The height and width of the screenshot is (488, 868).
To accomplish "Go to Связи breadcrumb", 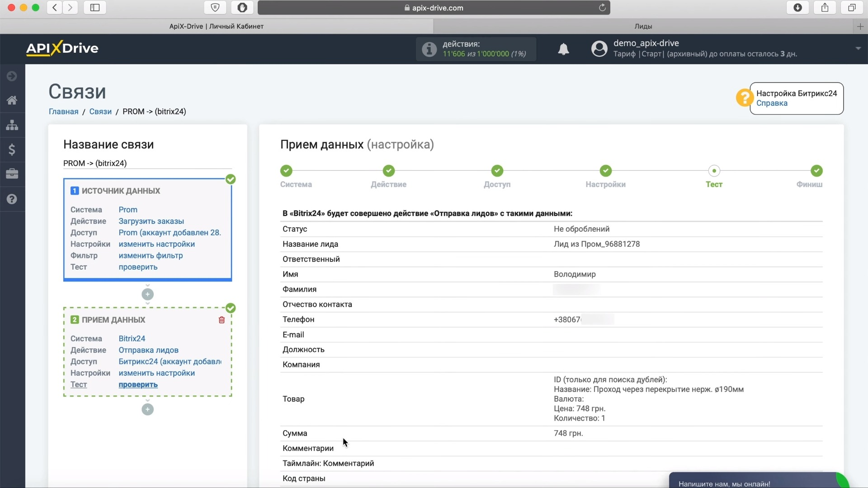I will pyautogui.click(x=100, y=112).
